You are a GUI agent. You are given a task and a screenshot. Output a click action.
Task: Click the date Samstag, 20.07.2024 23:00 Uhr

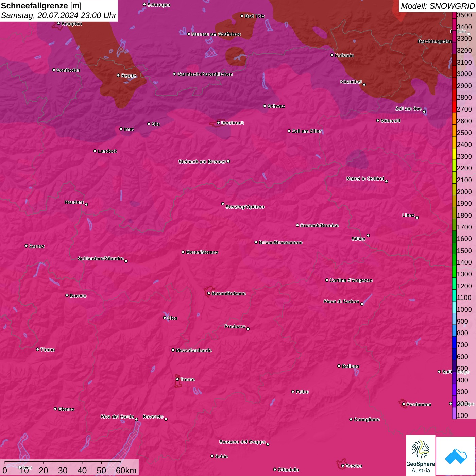[x=58, y=15]
